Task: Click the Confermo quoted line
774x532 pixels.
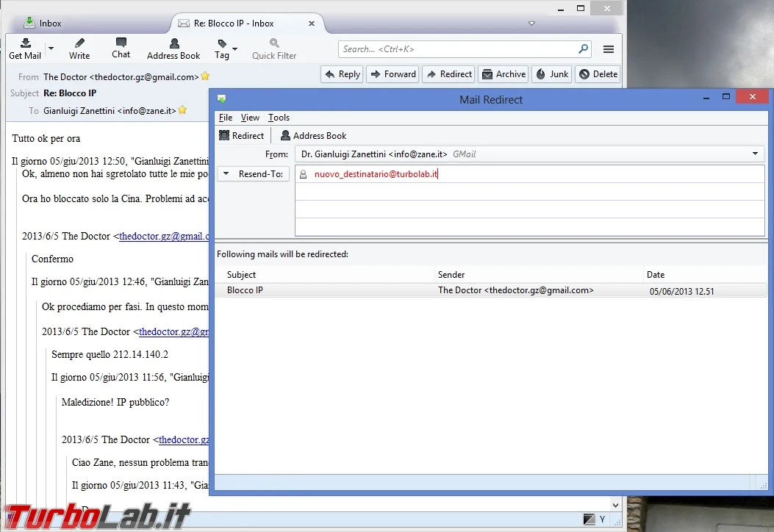Action: [x=52, y=259]
